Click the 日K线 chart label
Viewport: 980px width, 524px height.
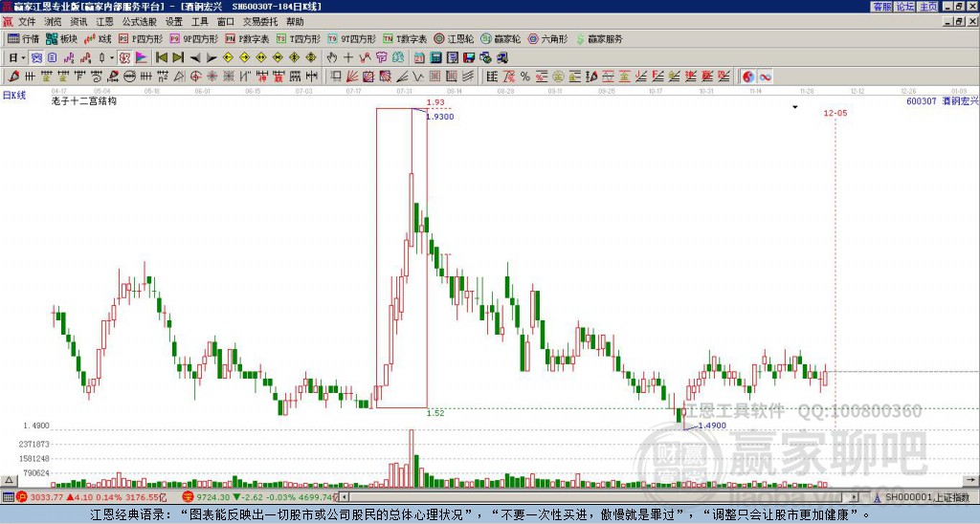(x=13, y=96)
